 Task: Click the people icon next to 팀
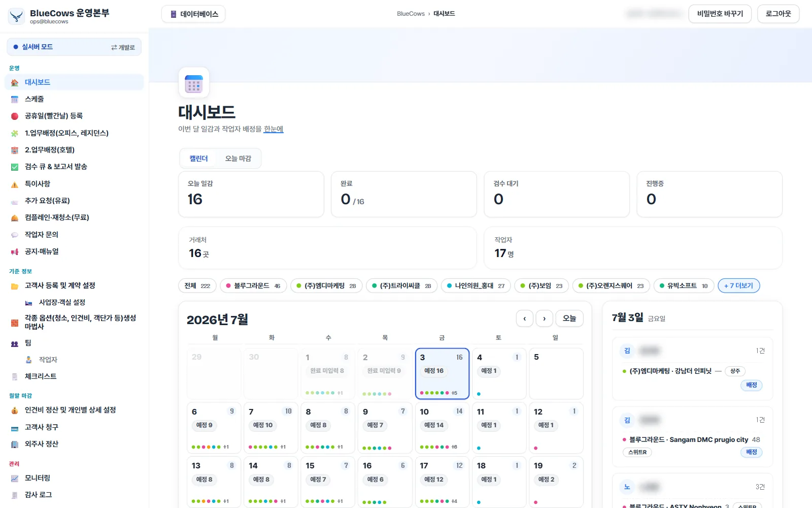(x=15, y=343)
